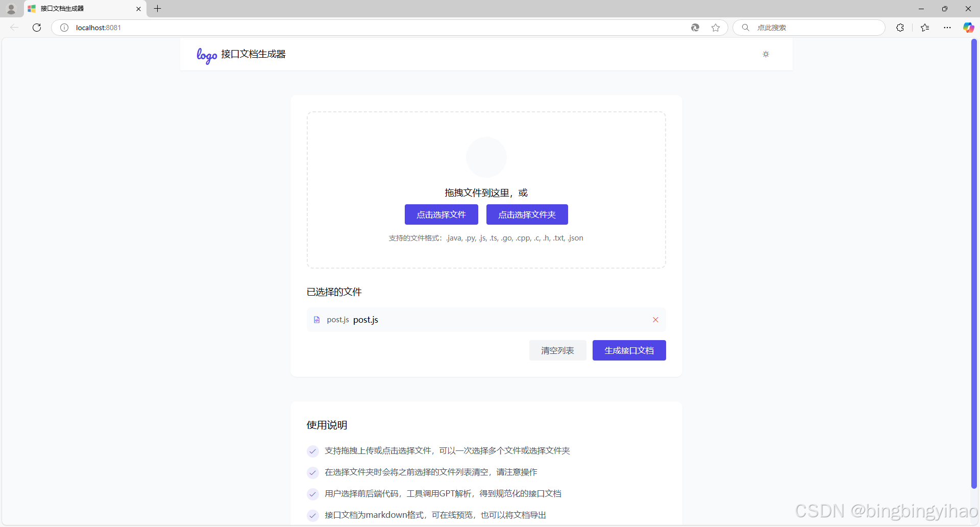Click the 点击选择文件 button
Image resolution: width=980 pixels, height=527 pixels.
click(x=441, y=214)
